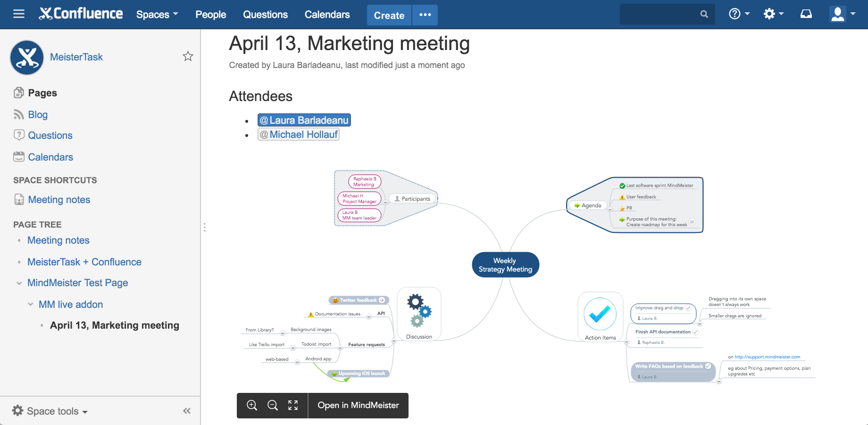Open the user profile avatar menu

[843, 14]
